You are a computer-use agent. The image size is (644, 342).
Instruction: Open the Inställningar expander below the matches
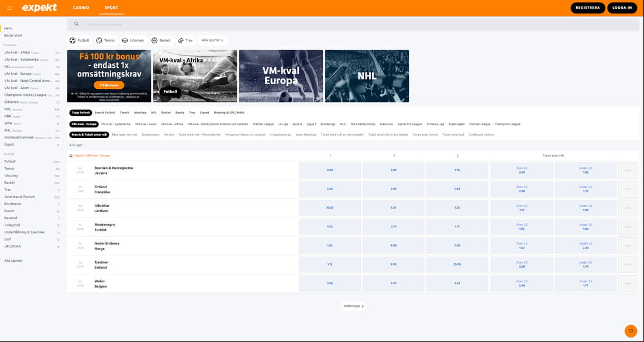pyautogui.click(x=354, y=306)
